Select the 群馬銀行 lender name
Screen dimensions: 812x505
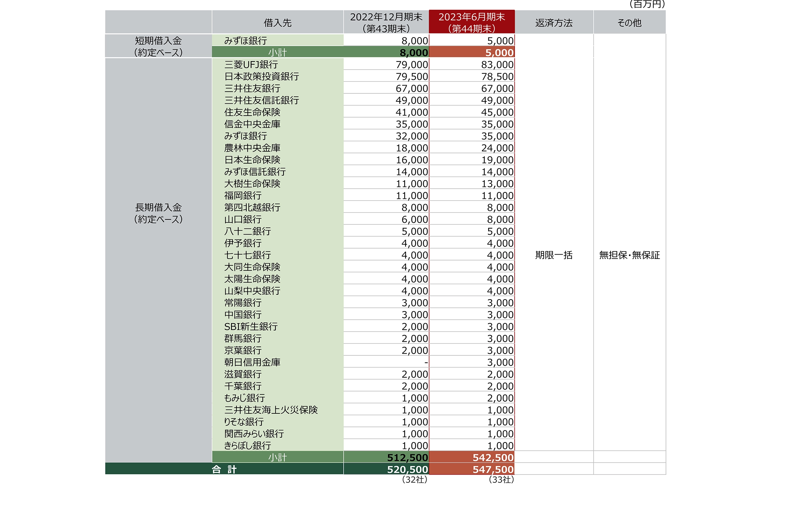point(243,338)
